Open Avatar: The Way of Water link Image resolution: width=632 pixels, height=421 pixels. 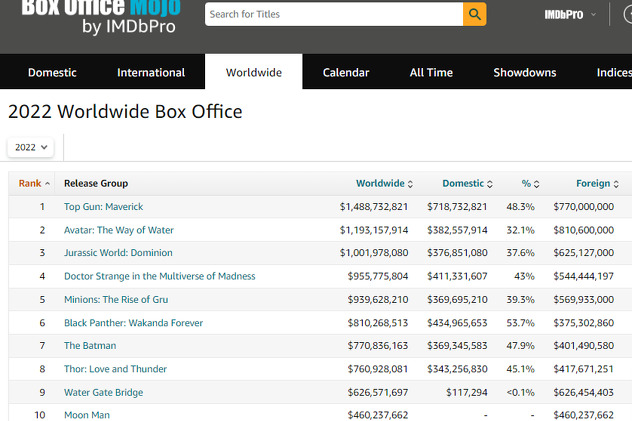coord(119,230)
